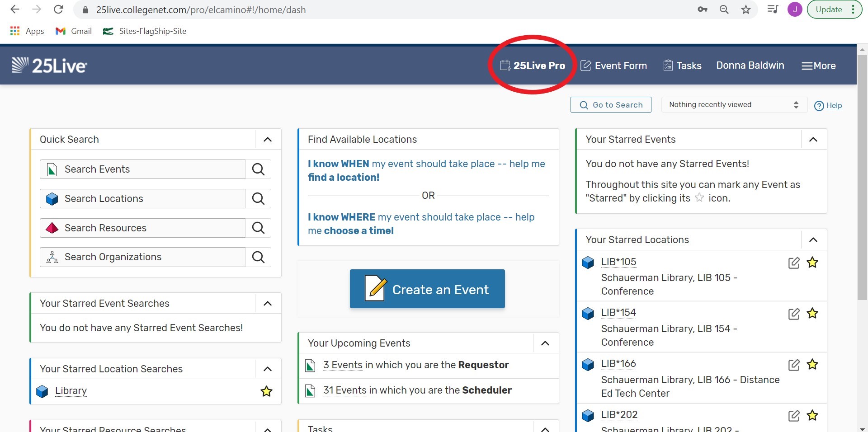Click the Search Resources field
The width and height of the screenshot is (868, 432).
(143, 228)
